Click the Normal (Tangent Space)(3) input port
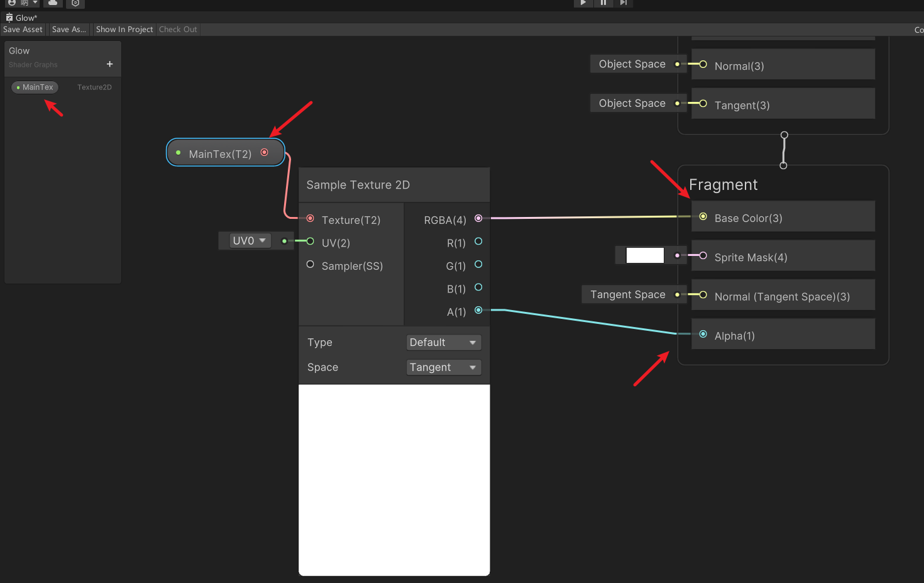924x583 pixels. 703,294
